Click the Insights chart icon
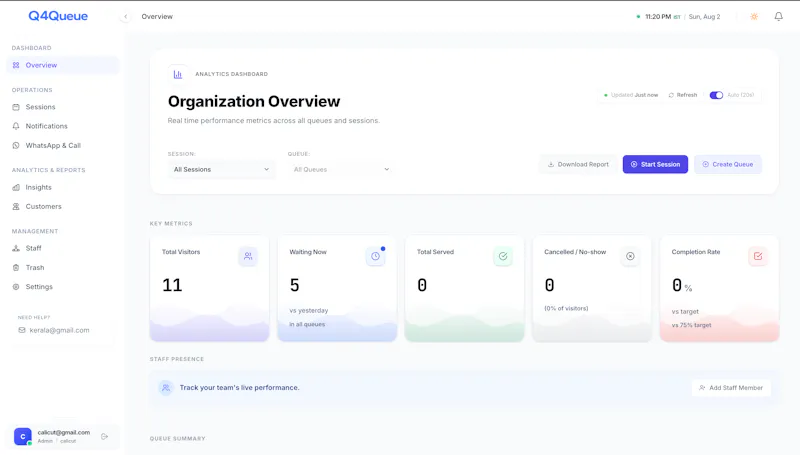 (16, 187)
